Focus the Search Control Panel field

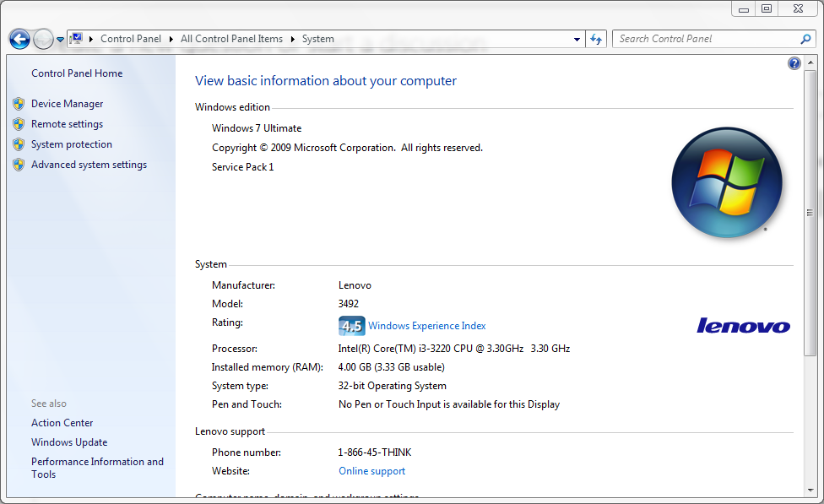[707, 39]
